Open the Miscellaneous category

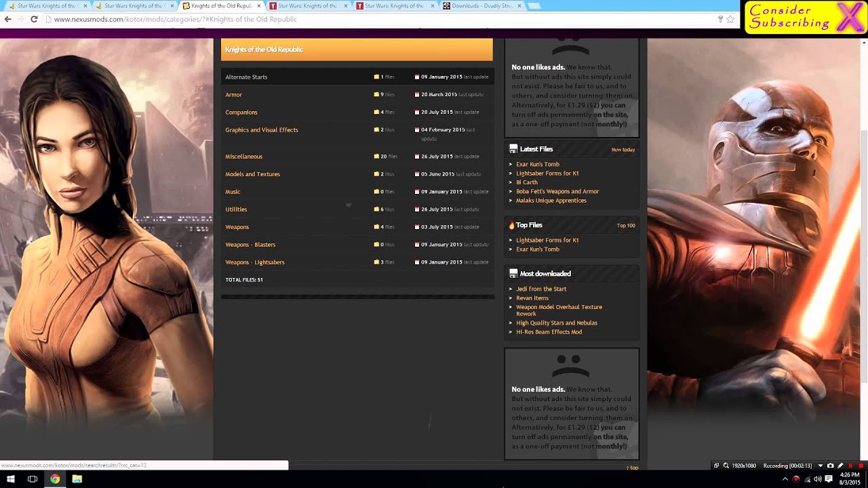(243, 157)
